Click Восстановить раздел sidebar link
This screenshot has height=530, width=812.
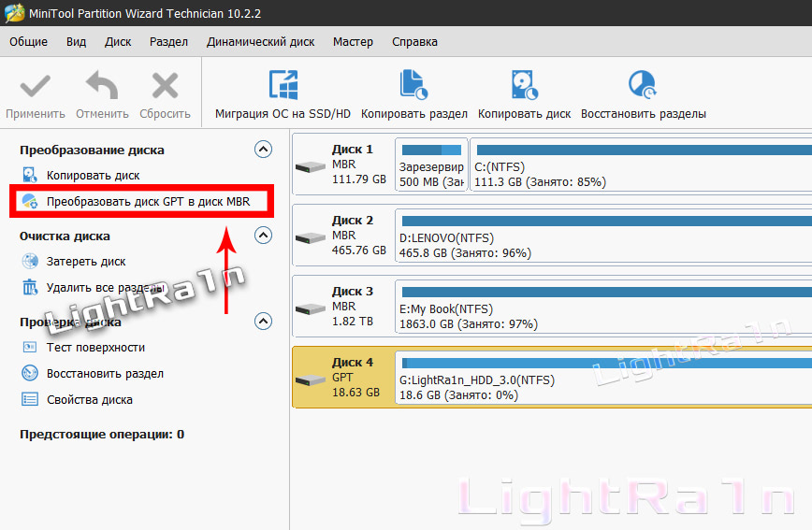[105, 373]
